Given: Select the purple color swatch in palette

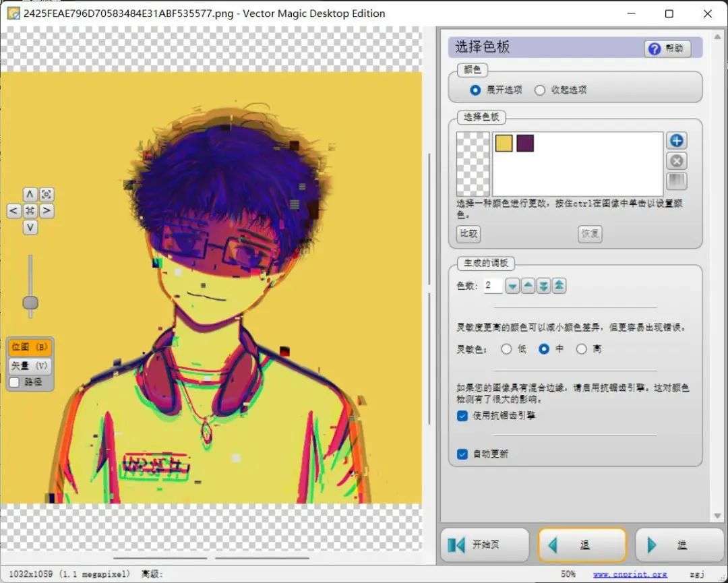Looking at the screenshot, I should tap(525, 143).
